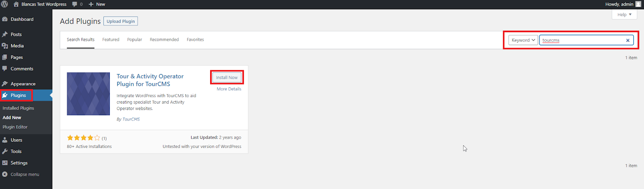Click the TourCMS author link
The image size is (644, 189).
tap(131, 119)
